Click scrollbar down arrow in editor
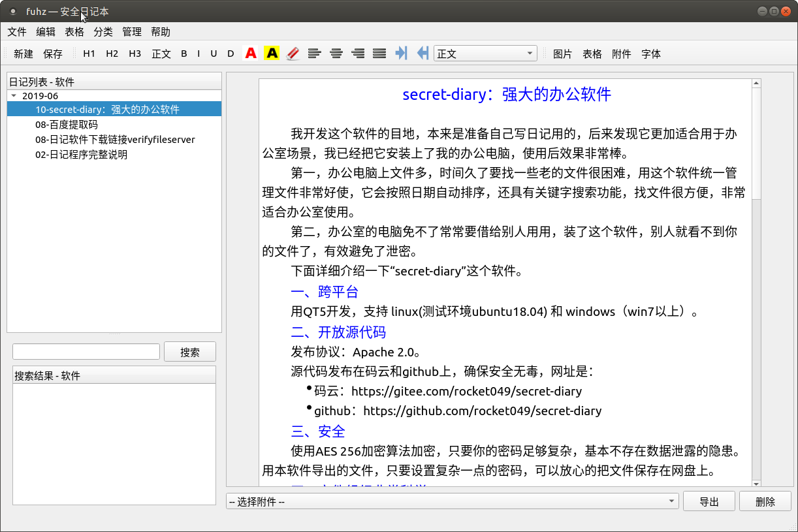This screenshot has height=532, width=798. (x=756, y=483)
